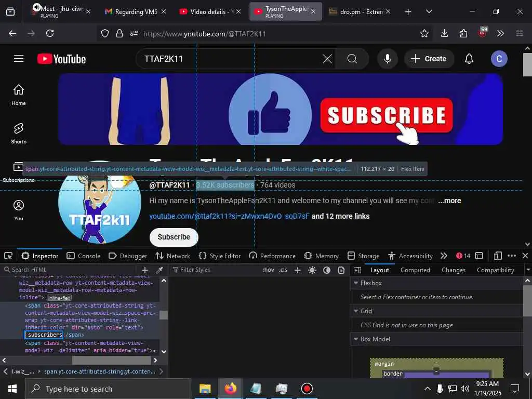Open Shorts in the sidebar
This screenshot has height=399, width=532.
[19, 134]
